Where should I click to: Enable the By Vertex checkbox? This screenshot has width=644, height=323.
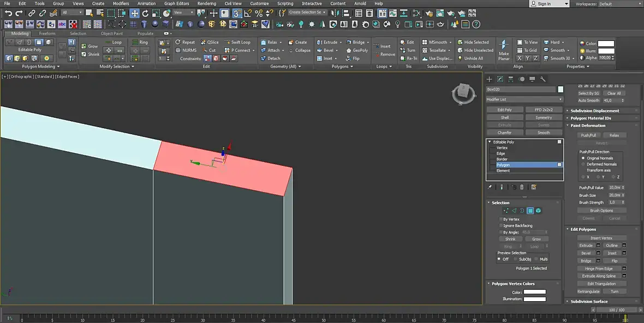[502, 219]
